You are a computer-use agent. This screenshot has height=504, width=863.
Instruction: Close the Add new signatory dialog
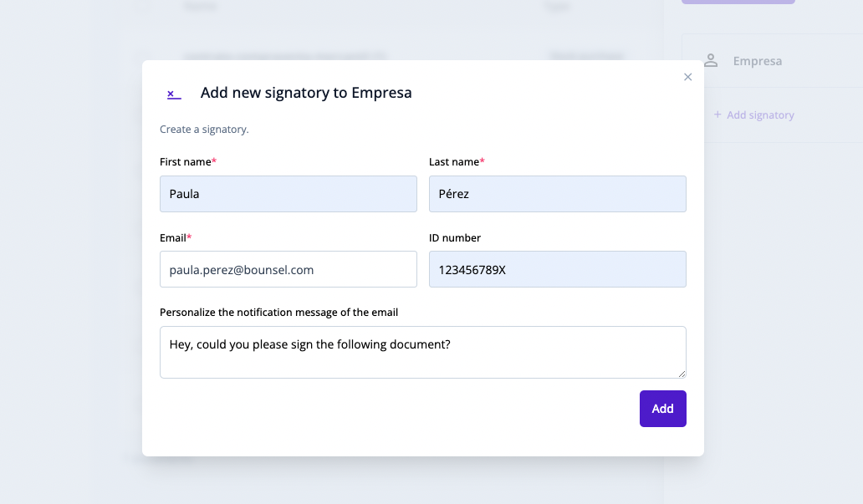click(688, 77)
